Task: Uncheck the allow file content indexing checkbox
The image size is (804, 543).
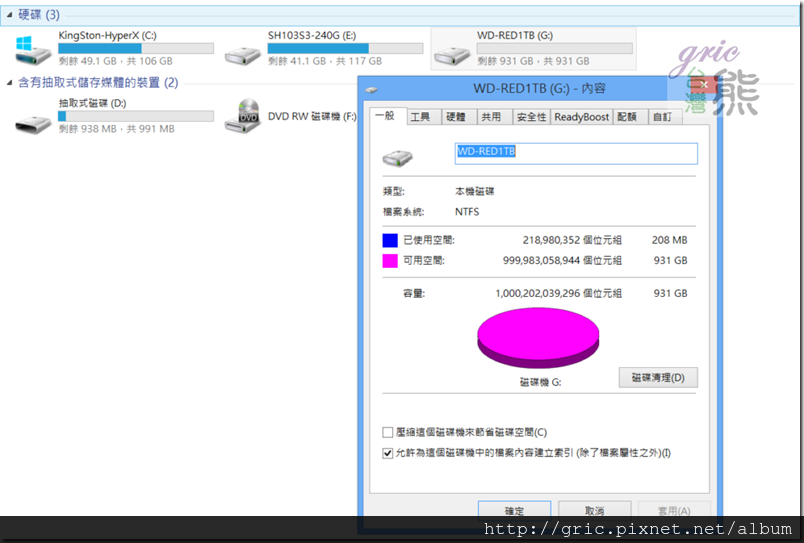Action: (x=388, y=453)
